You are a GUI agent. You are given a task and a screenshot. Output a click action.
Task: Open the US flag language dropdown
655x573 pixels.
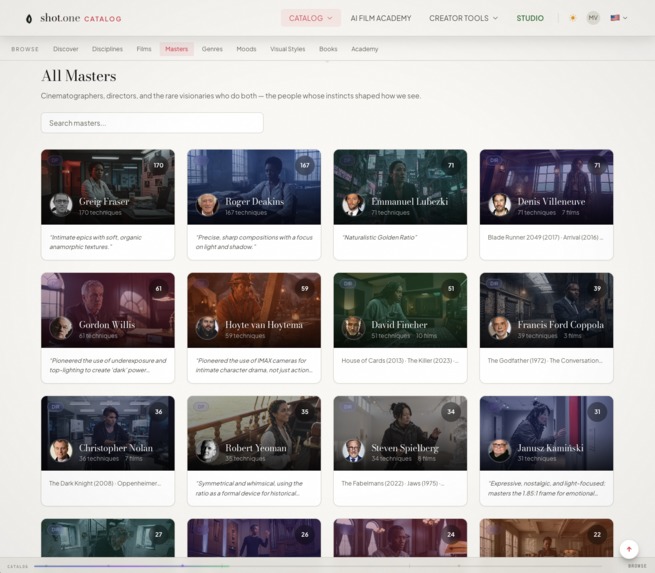click(x=619, y=18)
